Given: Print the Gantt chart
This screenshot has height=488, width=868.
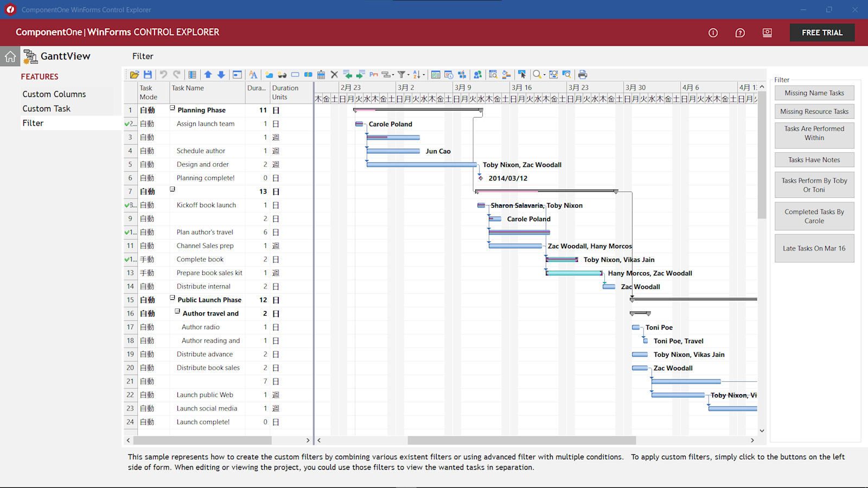Looking at the screenshot, I should point(583,74).
